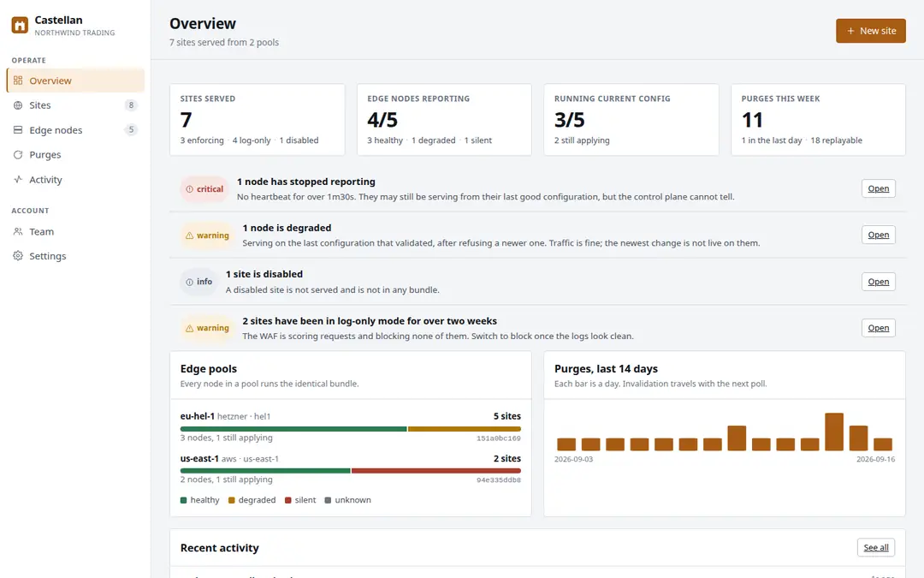Image resolution: width=924 pixels, height=578 pixels.
Task: Click the eu-hel-1 pool health bar
Action: tap(351, 429)
